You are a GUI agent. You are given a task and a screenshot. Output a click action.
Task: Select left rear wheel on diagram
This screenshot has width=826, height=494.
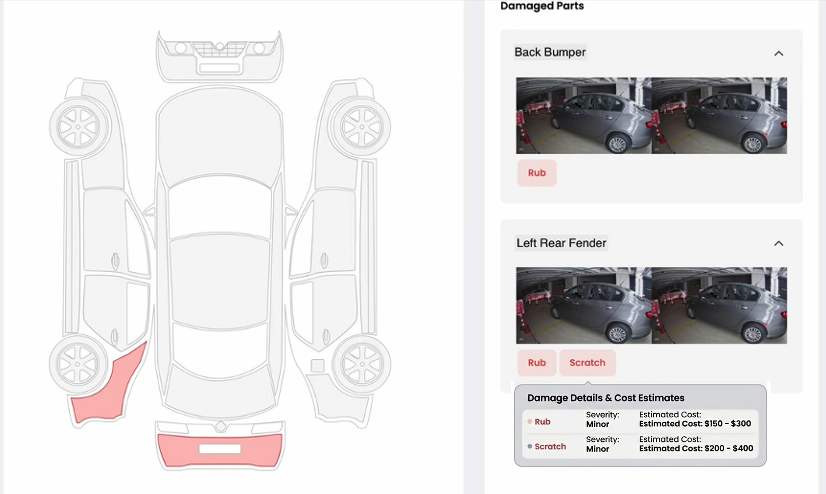78,363
